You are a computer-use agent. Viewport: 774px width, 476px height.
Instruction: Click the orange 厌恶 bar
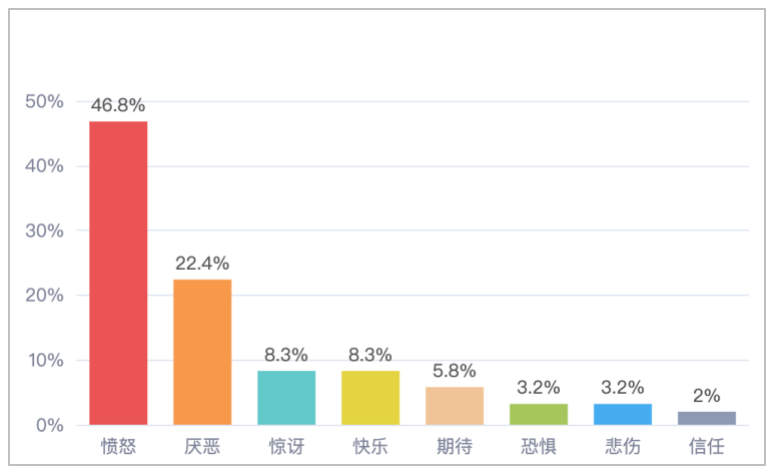coord(202,352)
